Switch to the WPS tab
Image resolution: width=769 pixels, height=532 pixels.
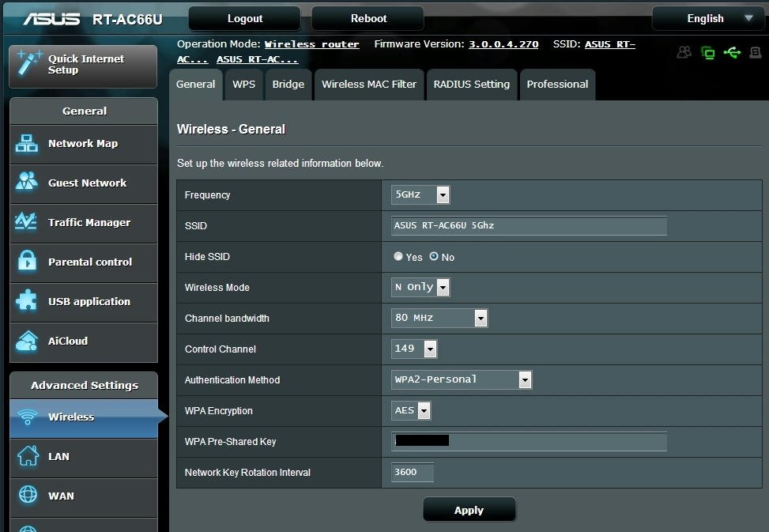click(243, 85)
